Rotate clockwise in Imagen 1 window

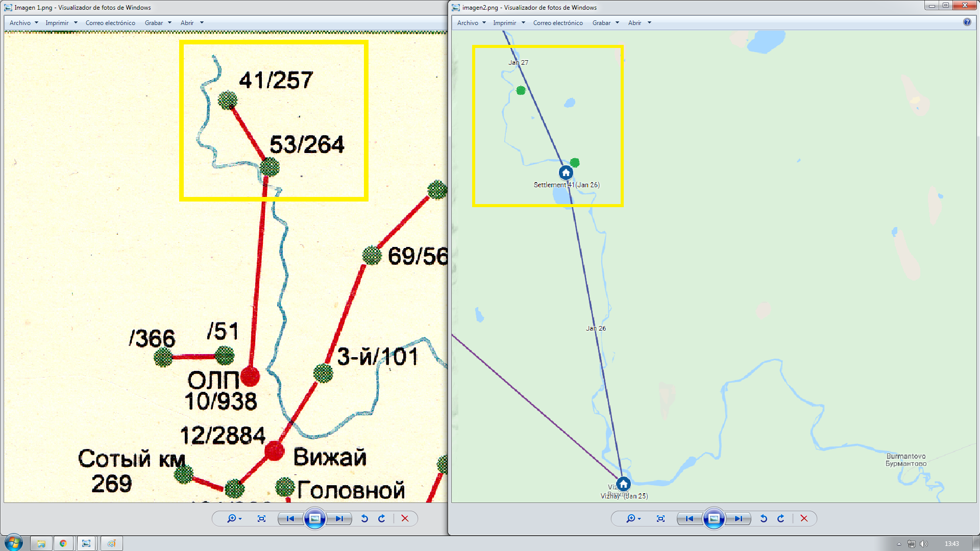pos(382,518)
